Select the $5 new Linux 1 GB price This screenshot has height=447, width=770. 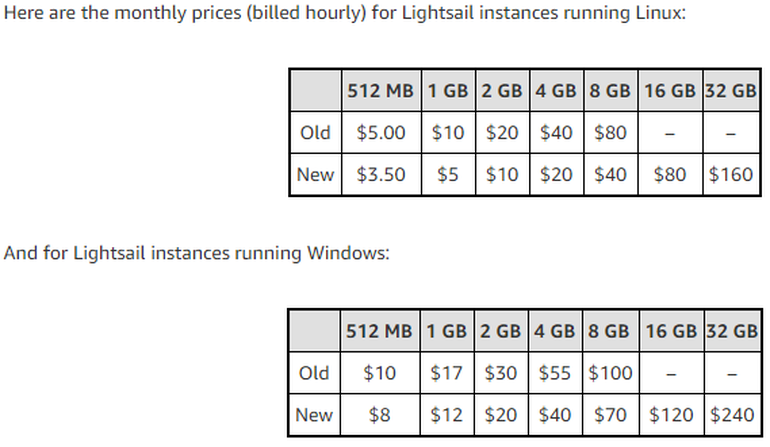pos(448,175)
